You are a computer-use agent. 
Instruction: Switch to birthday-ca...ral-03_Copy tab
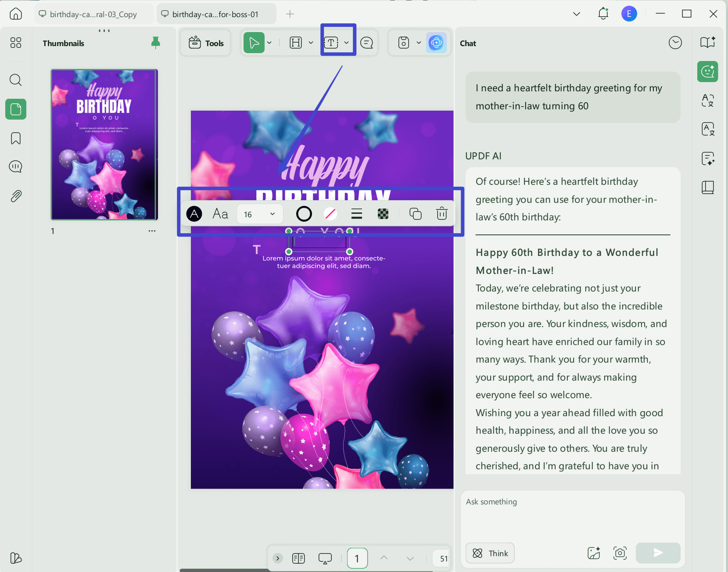[93, 14]
